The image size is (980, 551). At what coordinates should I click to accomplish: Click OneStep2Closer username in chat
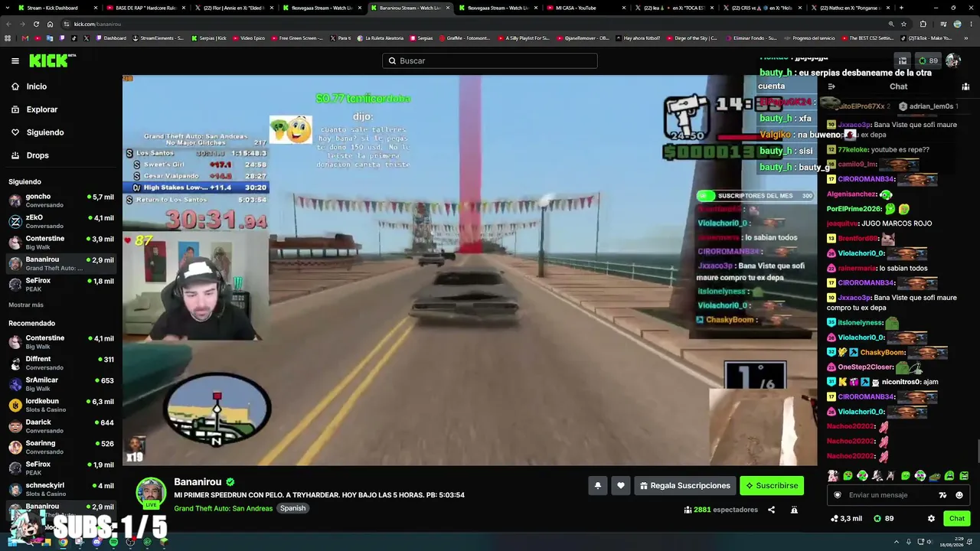(866, 367)
